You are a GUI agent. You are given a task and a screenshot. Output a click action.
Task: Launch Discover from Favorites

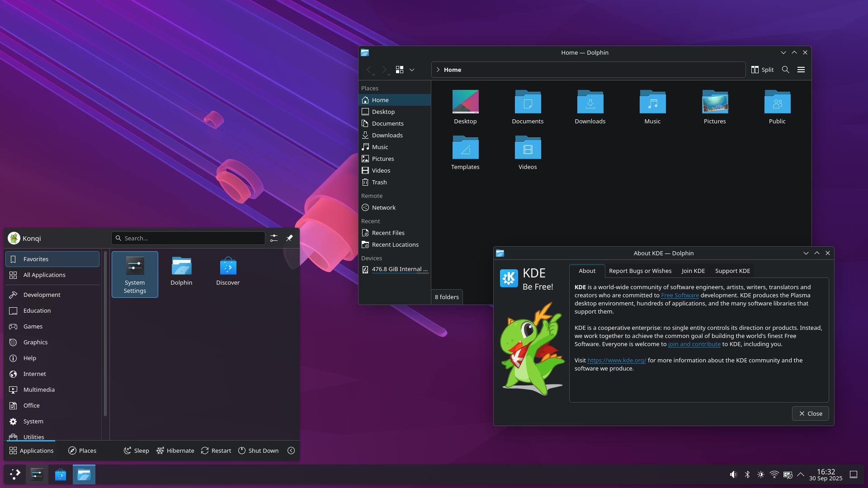pyautogui.click(x=228, y=271)
